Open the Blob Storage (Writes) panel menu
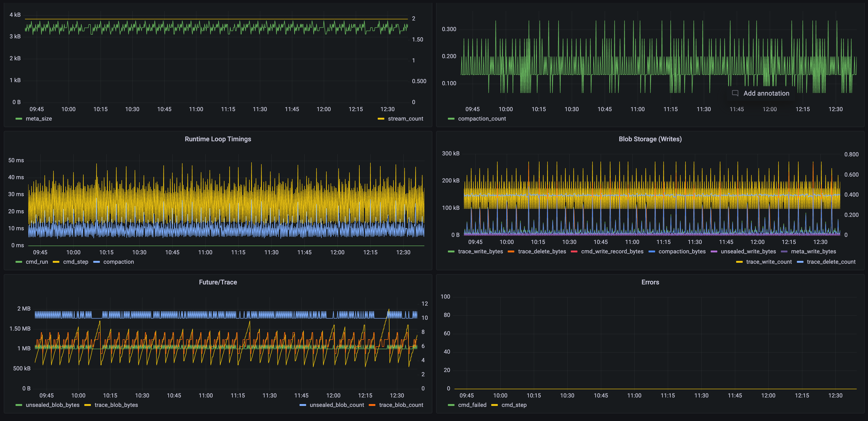The image size is (868, 421). [650, 139]
